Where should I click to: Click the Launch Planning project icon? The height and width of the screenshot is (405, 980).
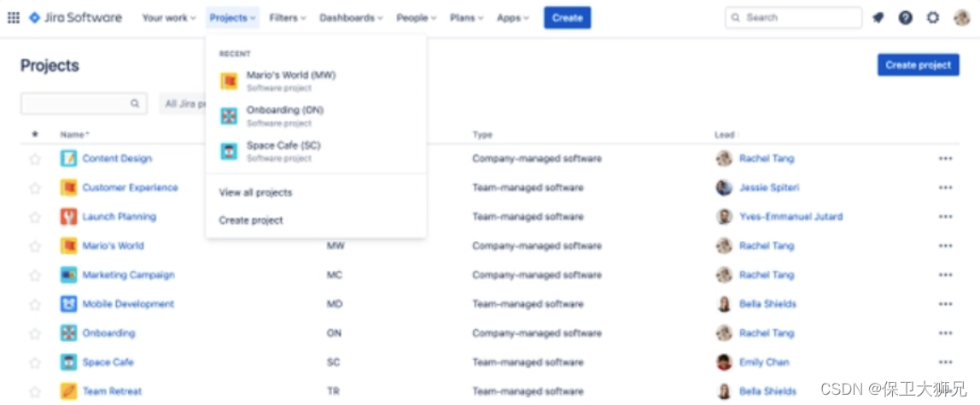69,216
